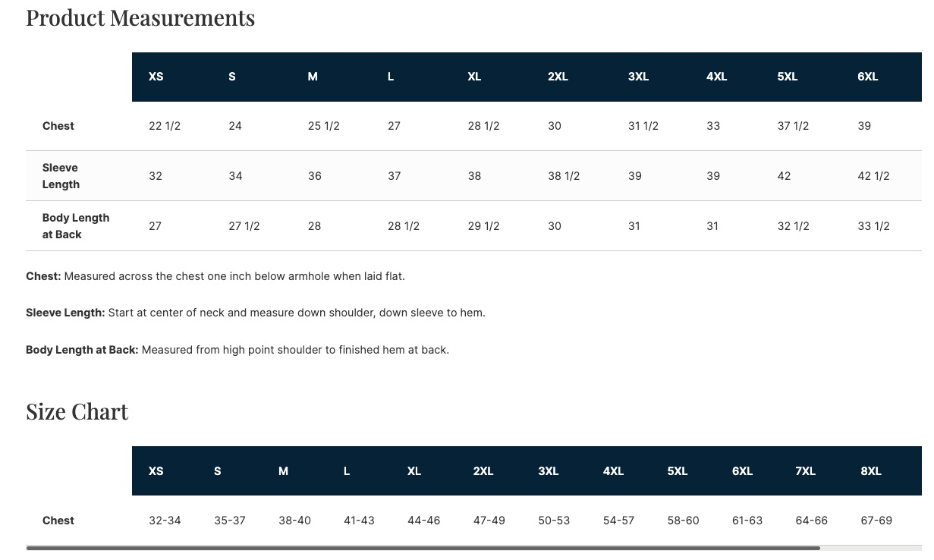The width and height of the screenshot is (934, 560).
Task: Select 5XL header in Product Measurements table
Action: point(788,77)
